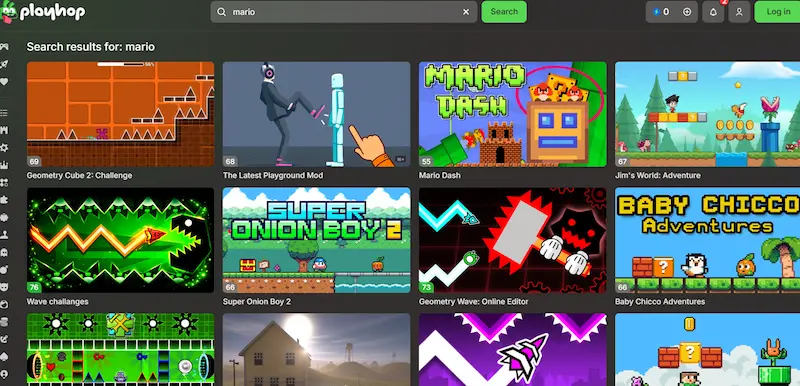This screenshot has height=386, width=800.
Task: Clear the search text with X
Action: point(466,12)
